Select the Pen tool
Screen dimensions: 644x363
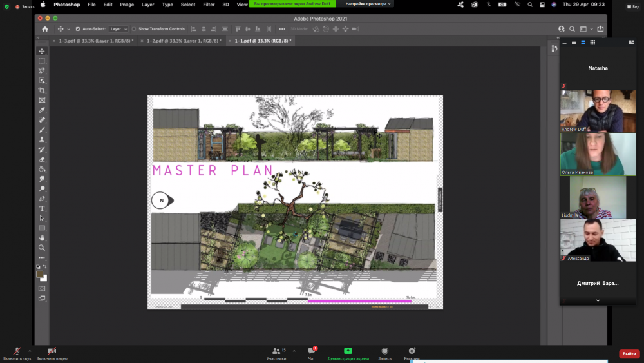[x=42, y=199]
